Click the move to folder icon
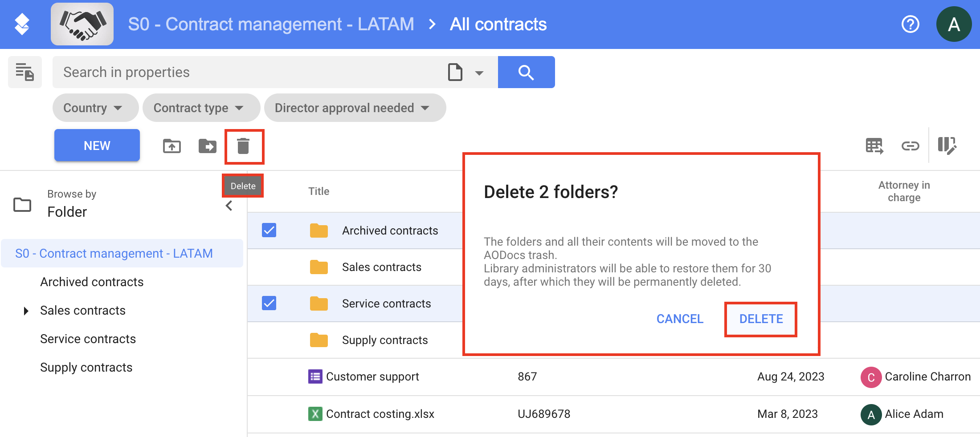 (207, 146)
